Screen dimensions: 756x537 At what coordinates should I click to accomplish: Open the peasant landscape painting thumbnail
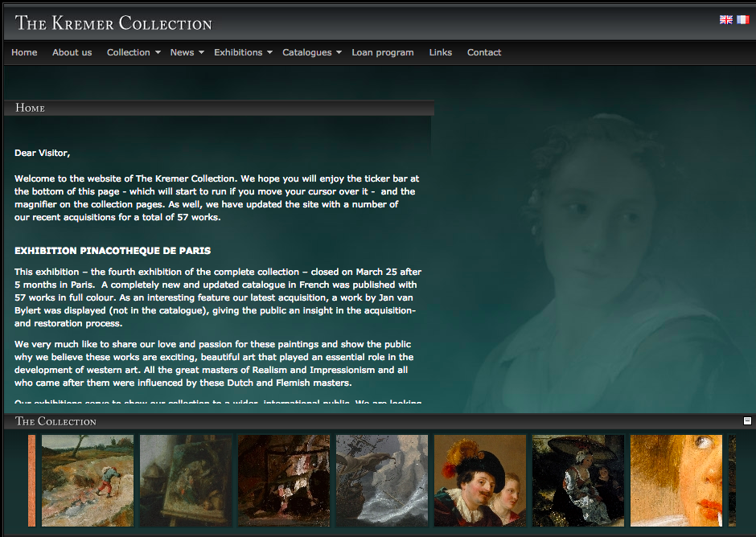[88, 481]
